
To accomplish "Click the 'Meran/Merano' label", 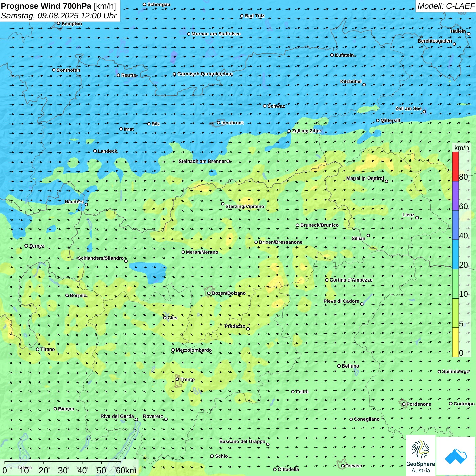I will 202,252.
